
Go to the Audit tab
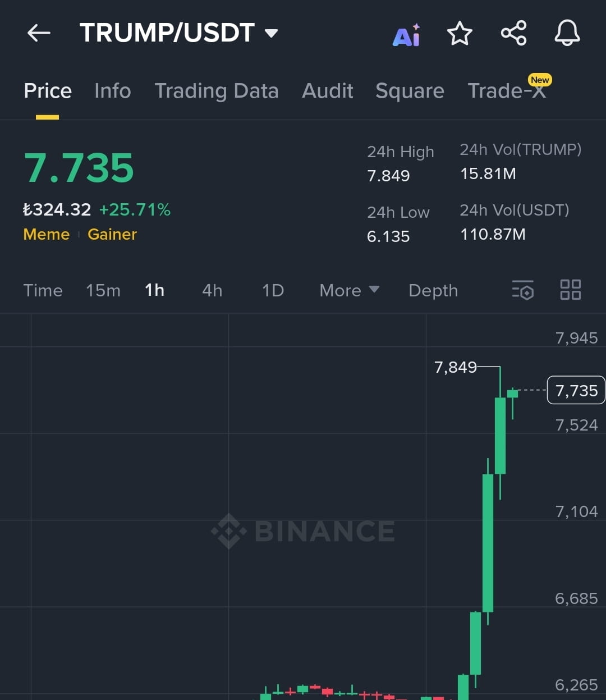click(328, 91)
